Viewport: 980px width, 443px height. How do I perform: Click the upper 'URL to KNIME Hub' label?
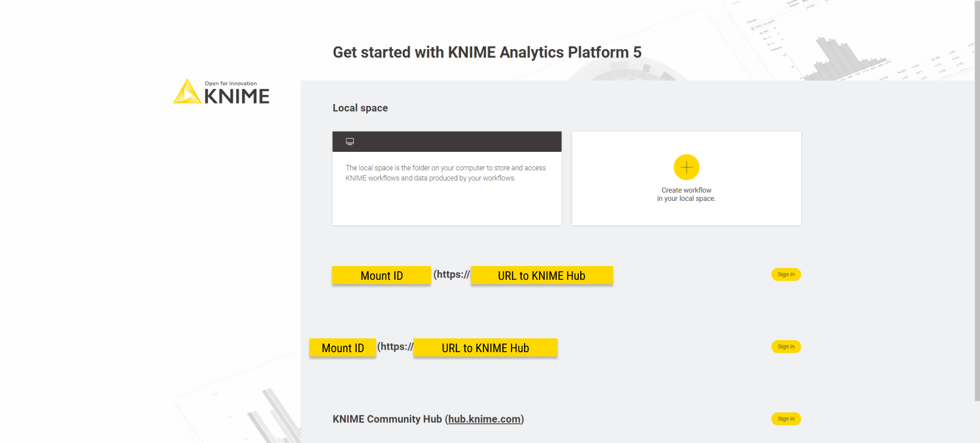click(541, 276)
